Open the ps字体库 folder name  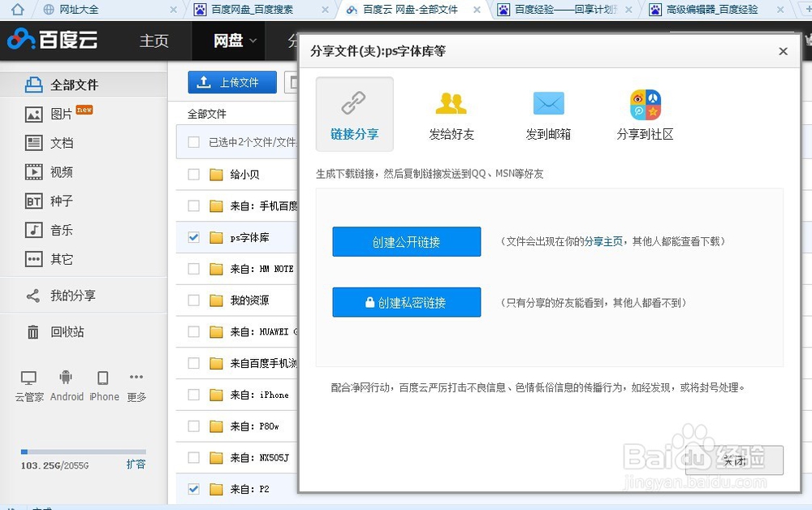(x=249, y=237)
